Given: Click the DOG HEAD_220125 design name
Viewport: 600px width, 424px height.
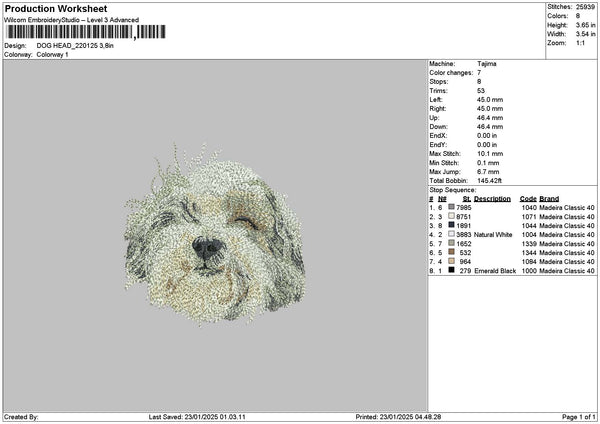Looking at the screenshot, I should pos(77,46).
